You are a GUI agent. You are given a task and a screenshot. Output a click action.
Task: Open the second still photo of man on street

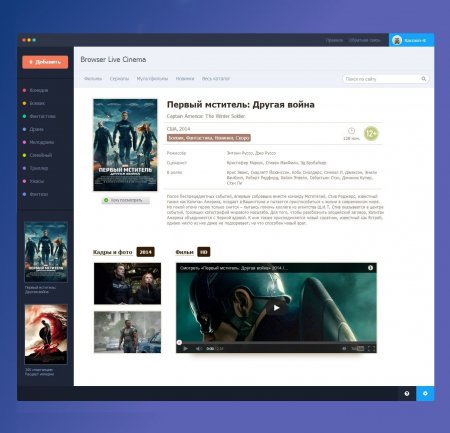click(x=127, y=332)
